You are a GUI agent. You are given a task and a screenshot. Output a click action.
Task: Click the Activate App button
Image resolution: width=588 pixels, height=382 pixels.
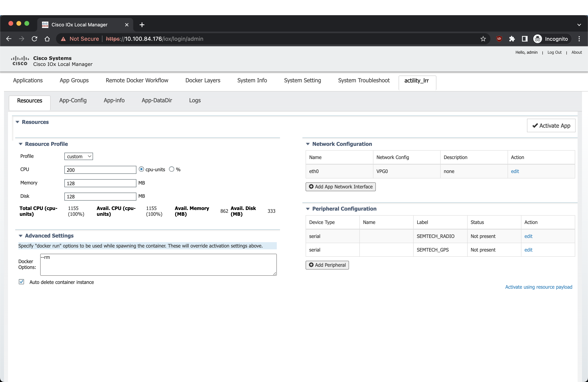tap(551, 126)
